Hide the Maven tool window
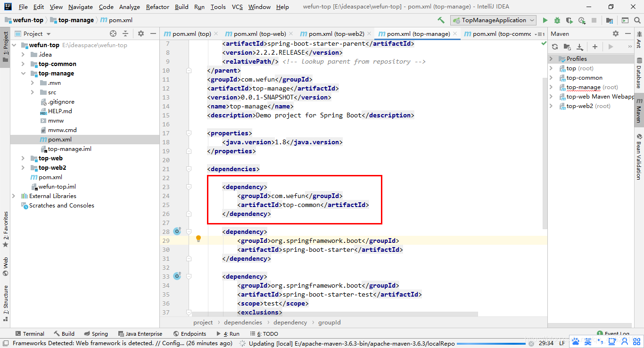 (628, 33)
